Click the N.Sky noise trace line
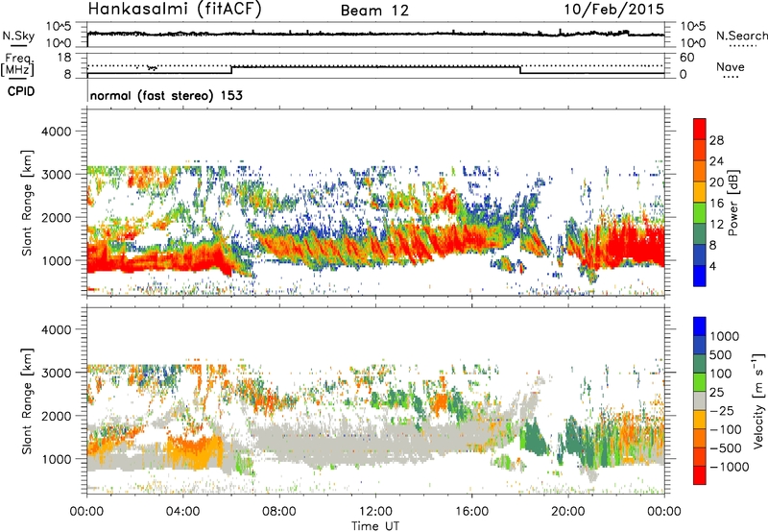 [x=375, y=34]
